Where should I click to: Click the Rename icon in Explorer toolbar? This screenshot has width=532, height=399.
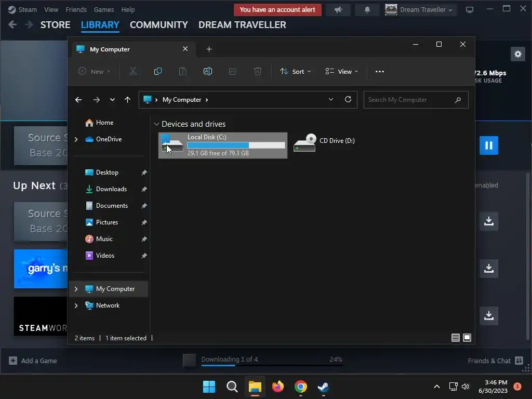click(208, 71)
